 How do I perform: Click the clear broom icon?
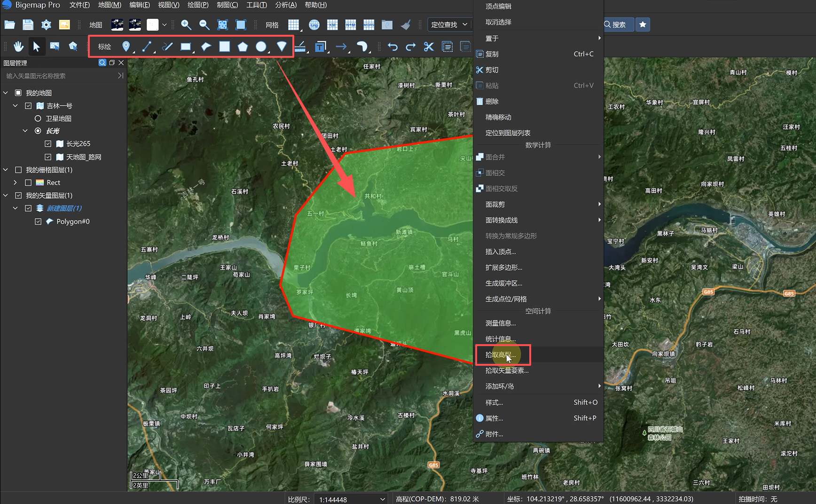(406, 25)
